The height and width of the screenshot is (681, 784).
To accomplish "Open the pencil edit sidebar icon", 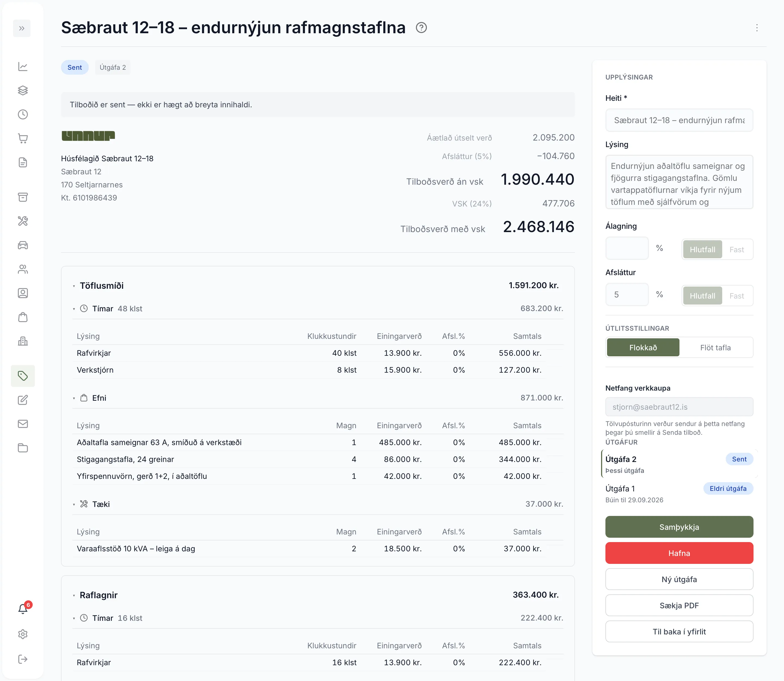I will tap(23, 400).
